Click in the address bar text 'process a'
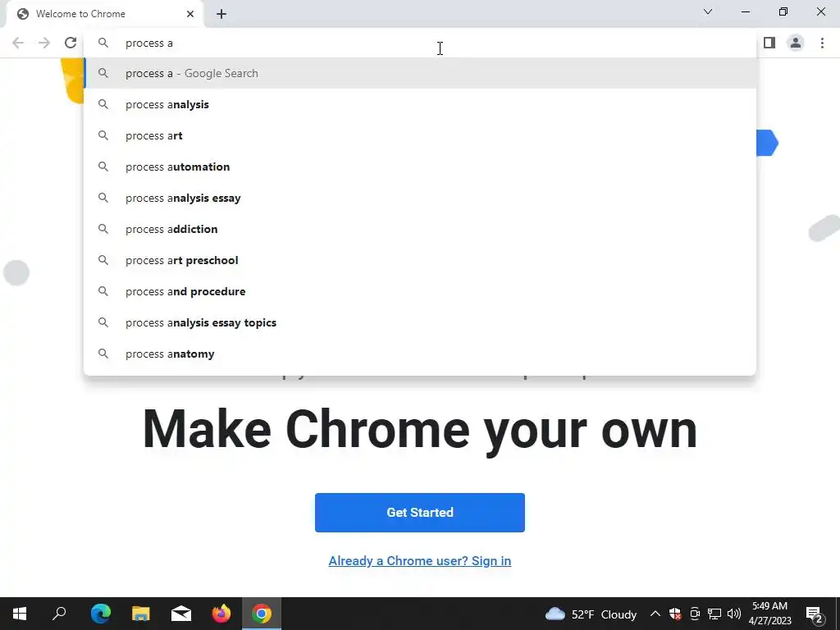Viewport: 840px width, 630px height. [149, 43]
